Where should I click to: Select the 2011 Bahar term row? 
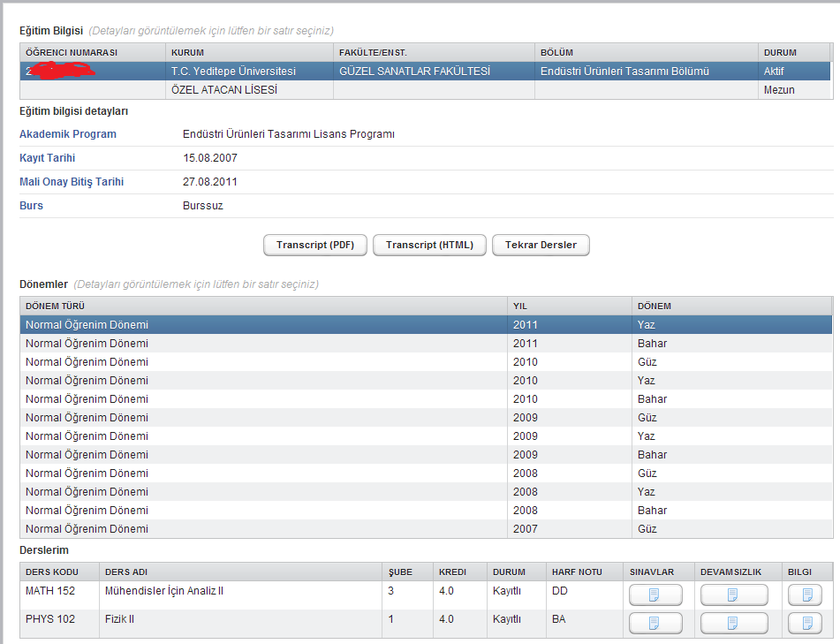(426, 344)
